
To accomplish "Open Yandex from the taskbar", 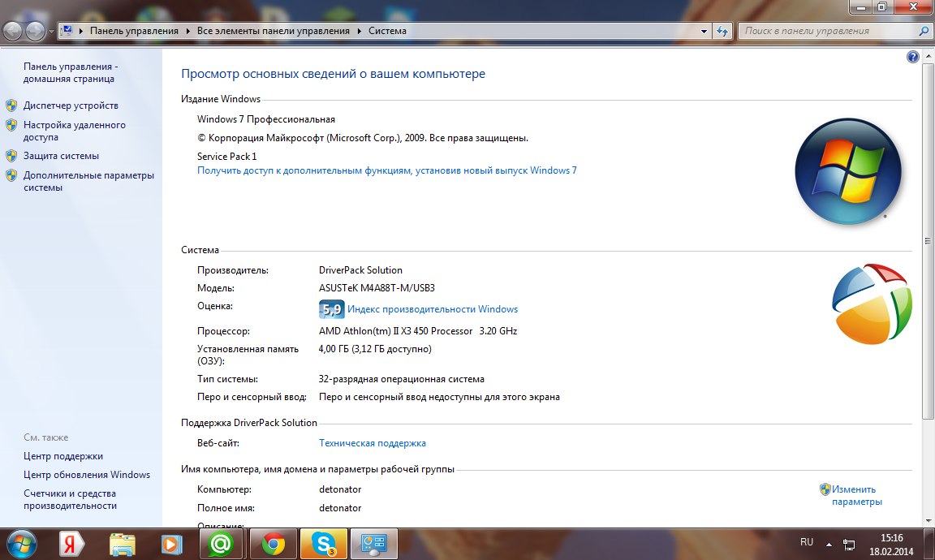I will [x=72, y=544].
